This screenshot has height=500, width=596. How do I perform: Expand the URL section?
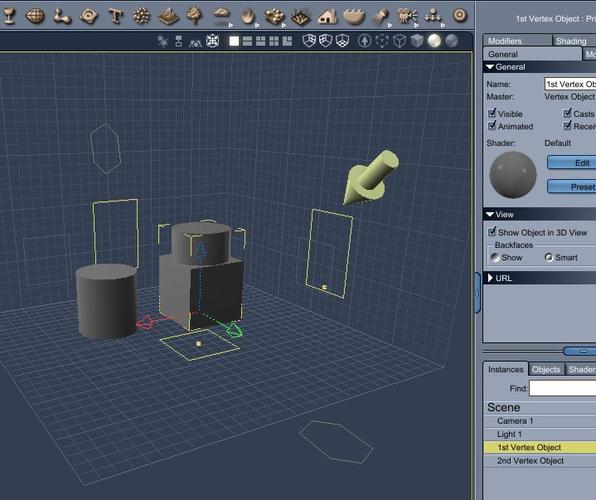(490, 278)
